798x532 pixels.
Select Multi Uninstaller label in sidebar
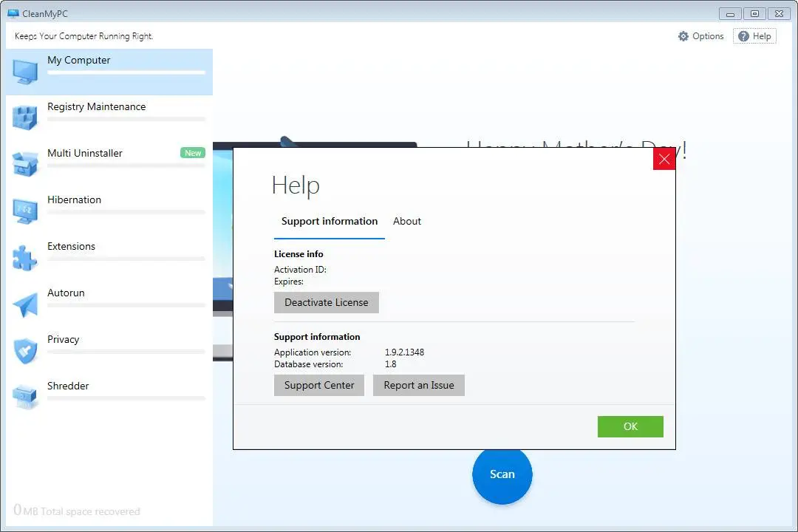click(85, 153)
